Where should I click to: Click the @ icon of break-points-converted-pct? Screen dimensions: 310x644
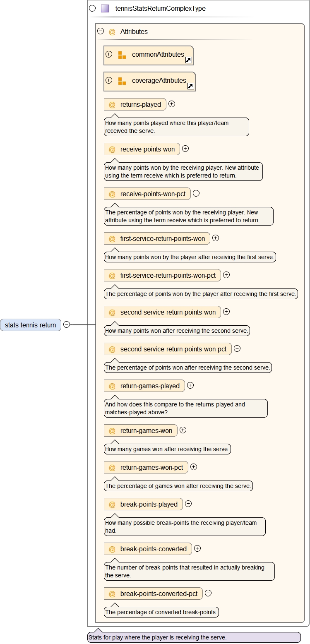pyautogui.click(x=112, y=594)
